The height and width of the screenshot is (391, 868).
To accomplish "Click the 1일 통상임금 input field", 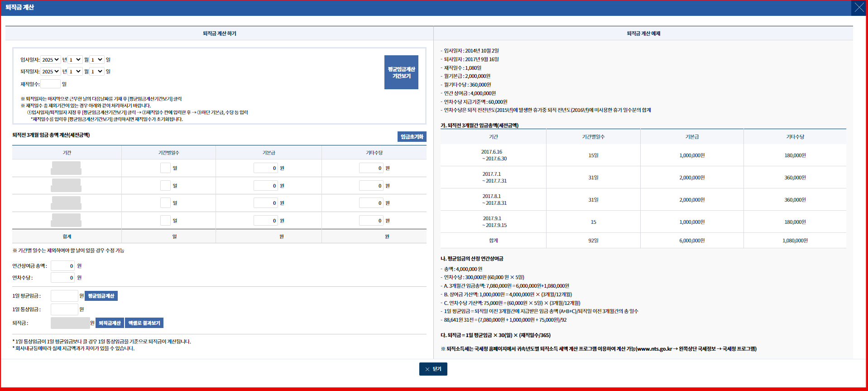I will tap(64, 309).
